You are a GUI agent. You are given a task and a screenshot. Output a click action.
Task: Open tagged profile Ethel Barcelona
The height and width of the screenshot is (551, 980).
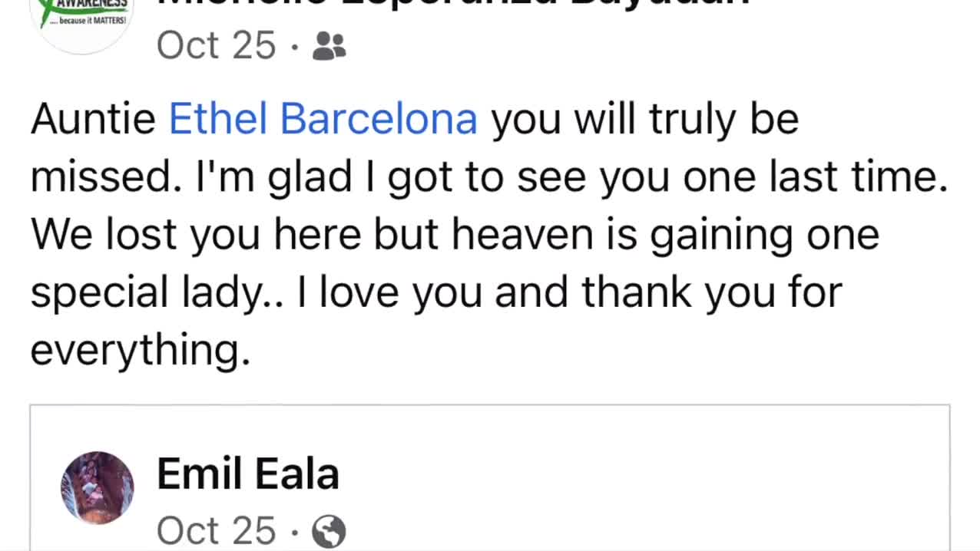323,120
